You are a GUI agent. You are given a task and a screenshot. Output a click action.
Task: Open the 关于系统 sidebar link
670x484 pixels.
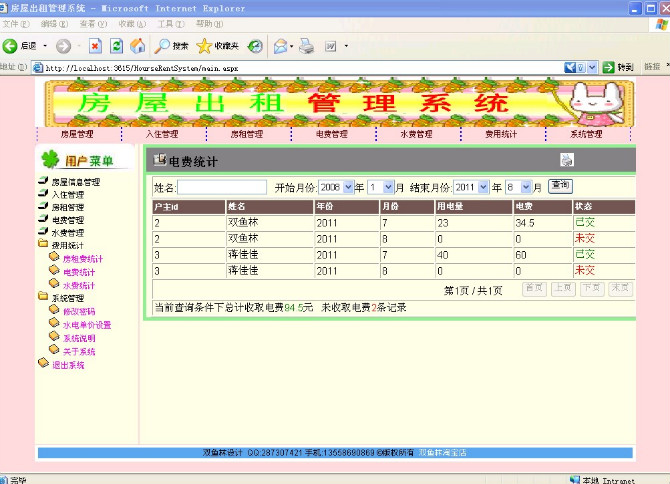point(79,352)
